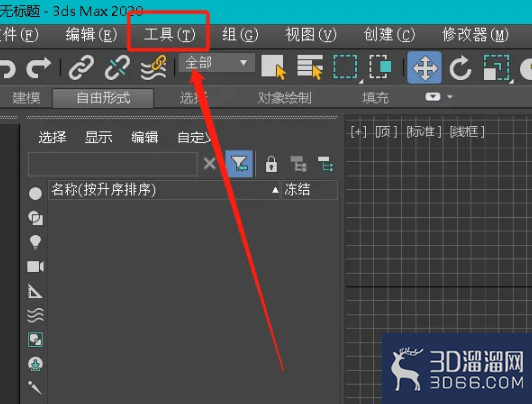Click Bind to Space Warp icon
532x404 pixels.
[154, 68]
